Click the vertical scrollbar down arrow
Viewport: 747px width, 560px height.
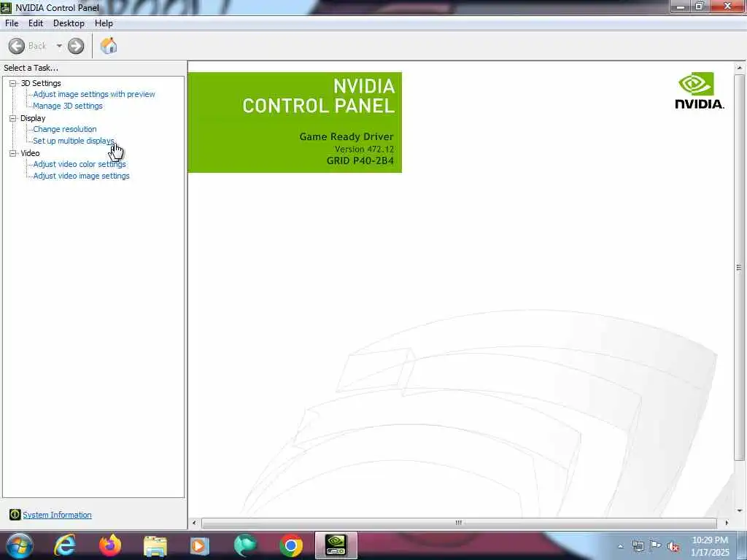[x=739, y=511]
